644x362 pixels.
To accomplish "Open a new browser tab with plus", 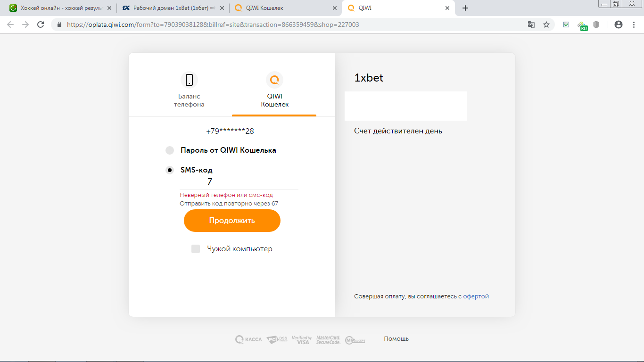I will pyautogui.click(x=465, y=8).
